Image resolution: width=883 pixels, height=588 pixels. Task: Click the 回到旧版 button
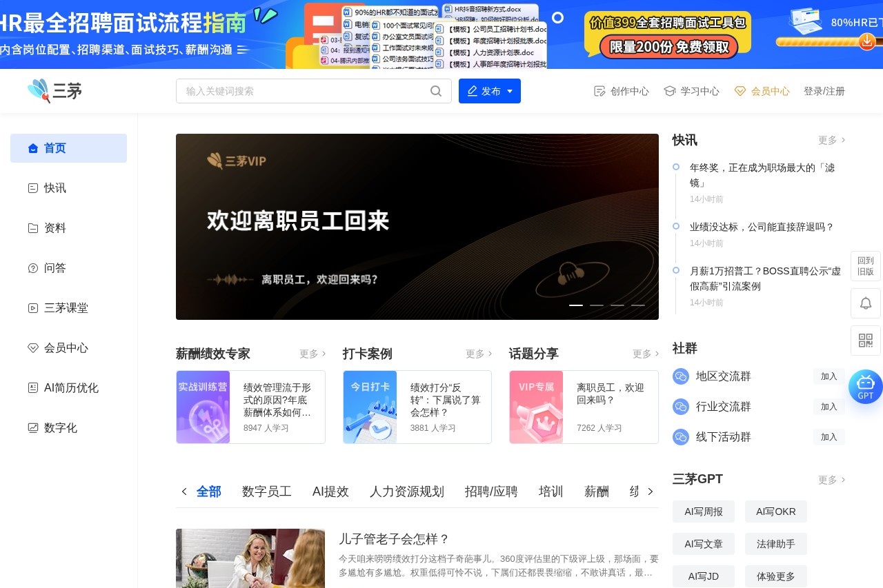point(866,266)
